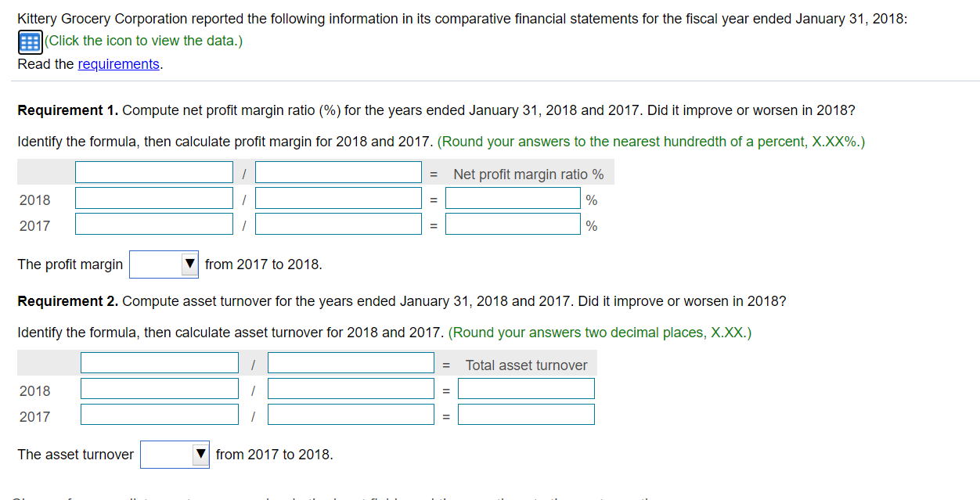Click the 2018 profit margin numerator input field

click(x=153, y=198)
